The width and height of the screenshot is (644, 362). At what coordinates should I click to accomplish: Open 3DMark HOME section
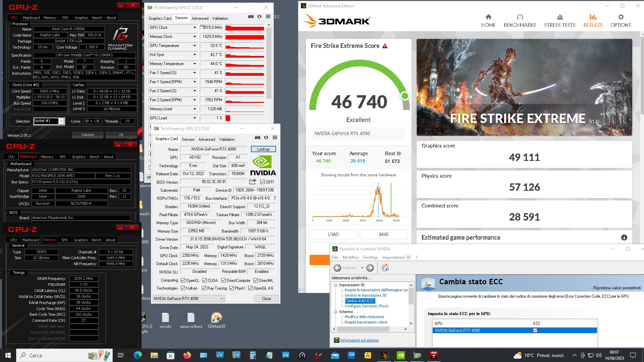pyautogui.click(x=488, y=21)
